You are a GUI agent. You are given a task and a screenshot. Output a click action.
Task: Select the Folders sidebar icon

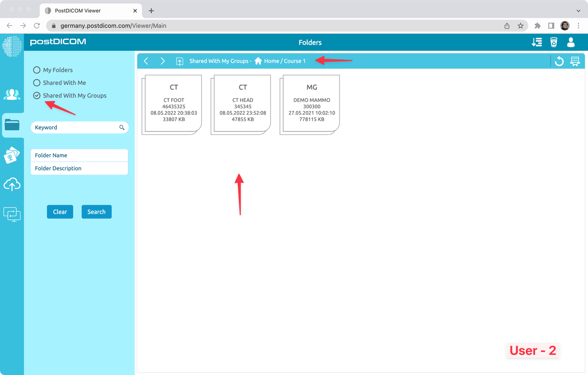[x=12, y=124]
